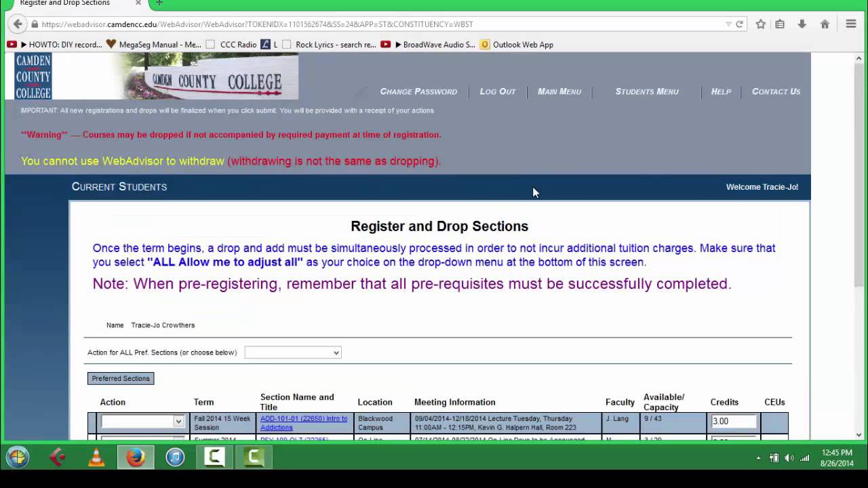Open the Outlook Web App bookmark
The width and height of the screenshot is (868, 488).
(x=517, y=45)
